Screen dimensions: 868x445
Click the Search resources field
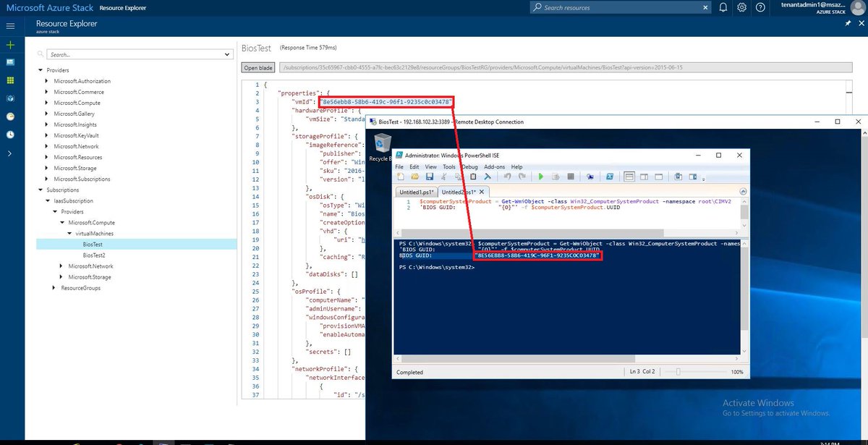pyautogui.click(x=619, y=7)
